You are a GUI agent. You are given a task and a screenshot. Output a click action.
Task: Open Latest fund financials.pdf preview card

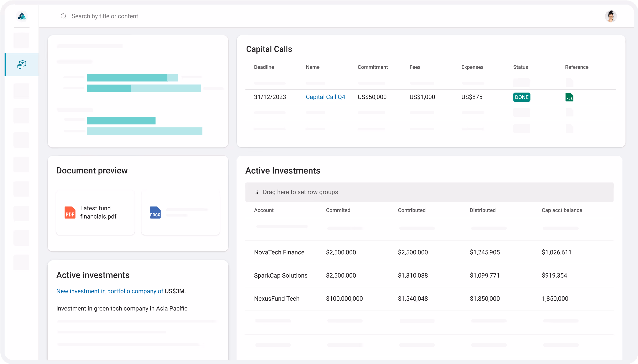point(98,212)
